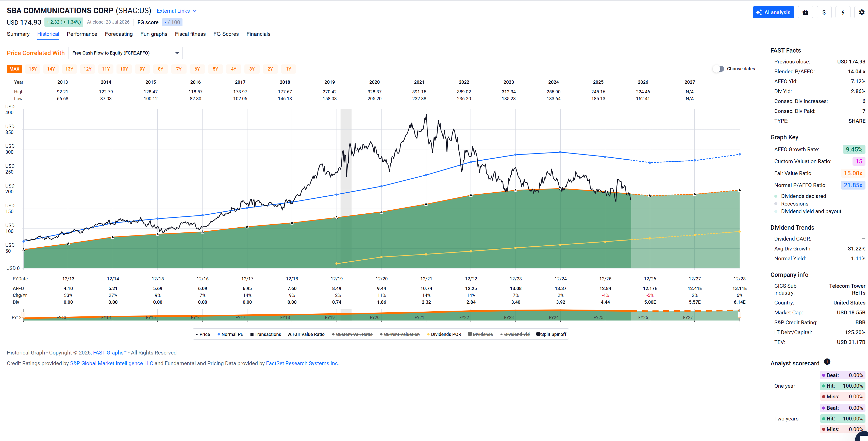The height and width of the screenshot is (441, 868).
Task: Open FactSet Research Systems Inc. link
Action: click(302, 363)
